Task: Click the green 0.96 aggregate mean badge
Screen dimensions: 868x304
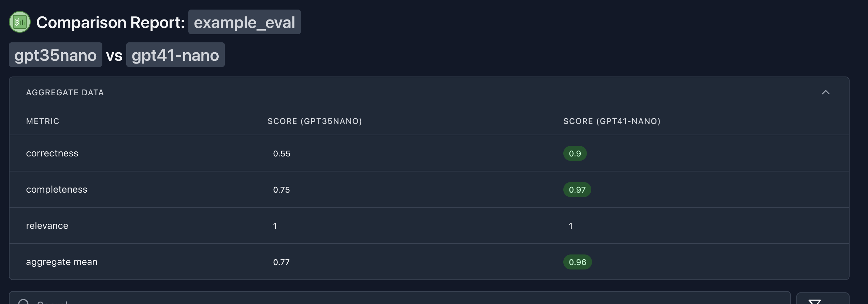Action: pos(577,262)
